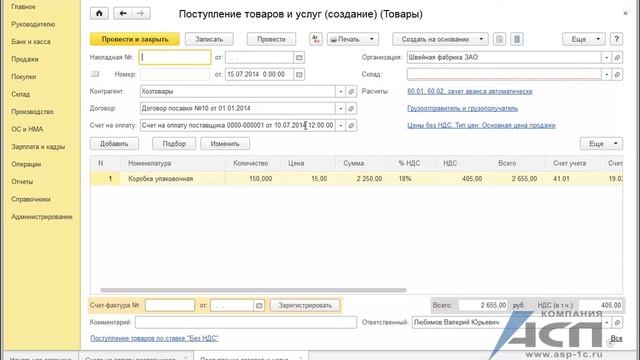Open help with the question mark button

pos(616,39)
